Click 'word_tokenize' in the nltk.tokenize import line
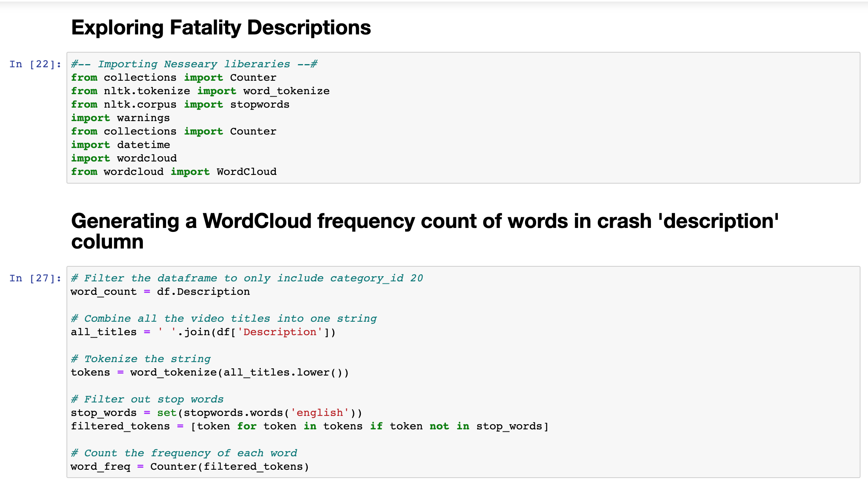 point(286,91)
